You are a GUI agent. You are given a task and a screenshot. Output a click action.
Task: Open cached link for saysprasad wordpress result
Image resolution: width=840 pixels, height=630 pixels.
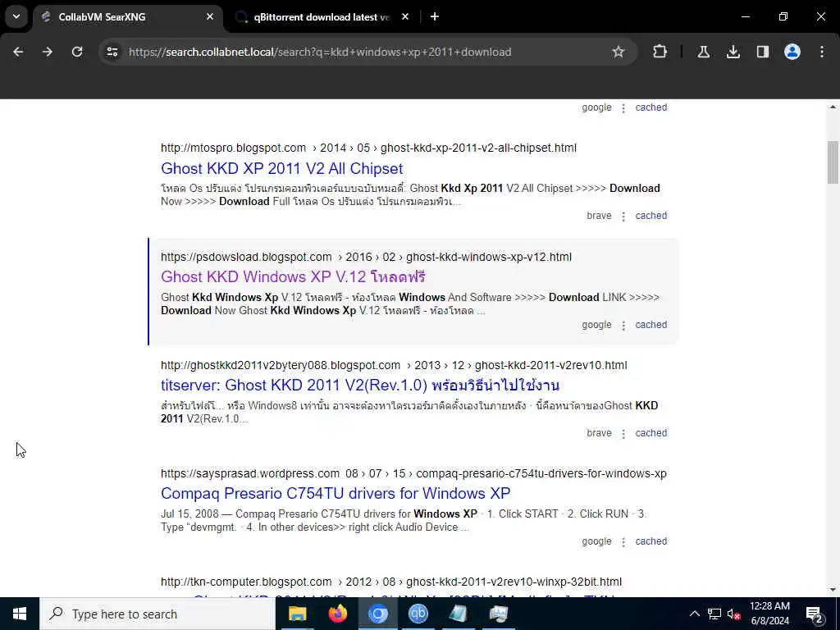651,541
